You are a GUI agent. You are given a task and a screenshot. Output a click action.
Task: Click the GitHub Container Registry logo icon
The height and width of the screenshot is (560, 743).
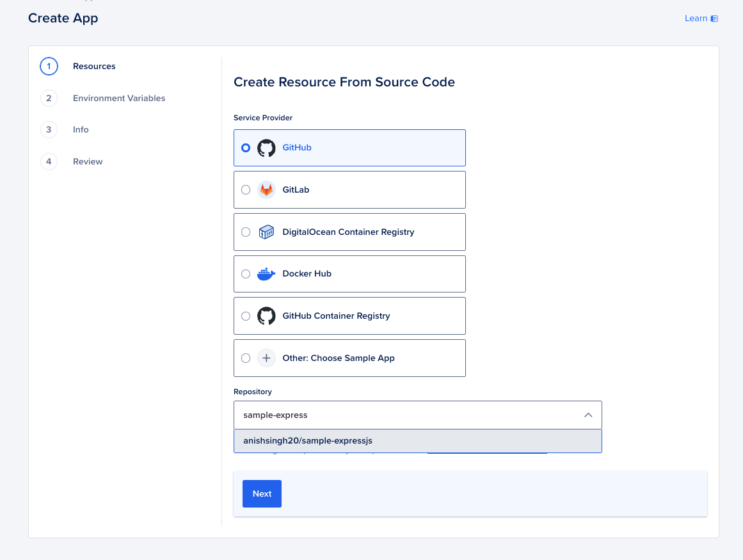[x=266, y=316]
